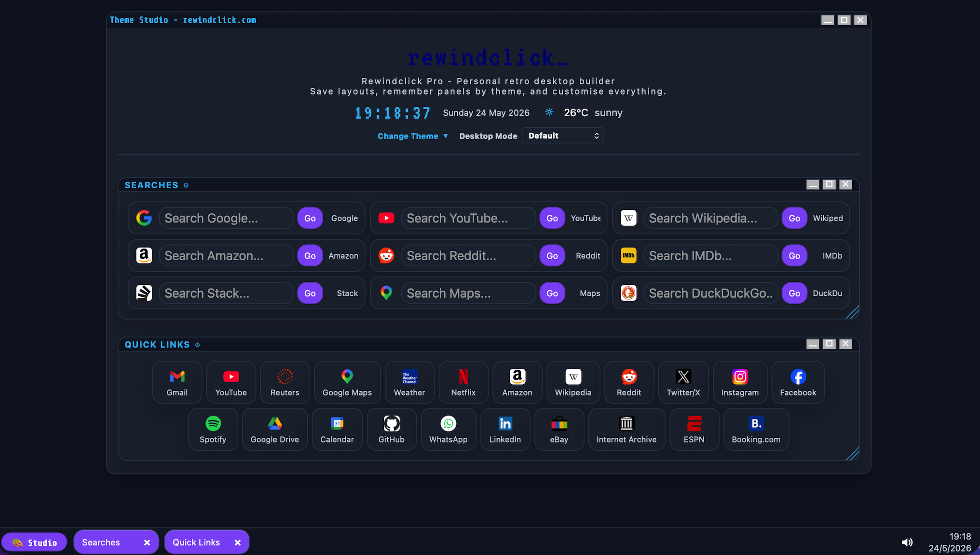
Task: Open the ESPN quick link
Action: tap(694, 429)
